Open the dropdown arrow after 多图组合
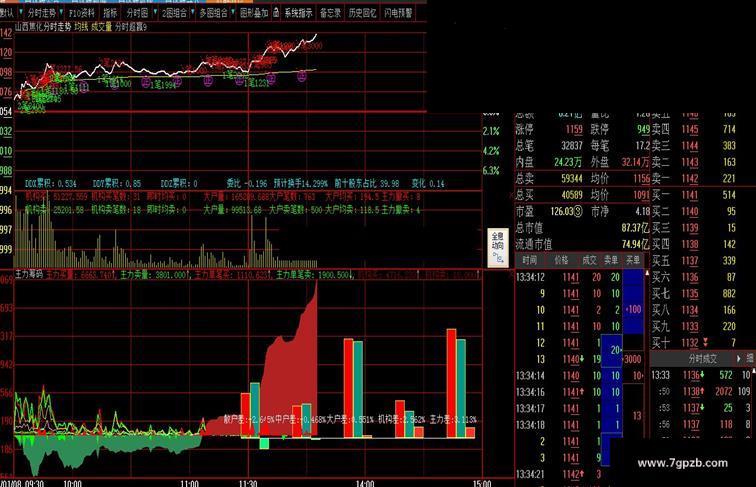756x487 pixels. point(233,12)
